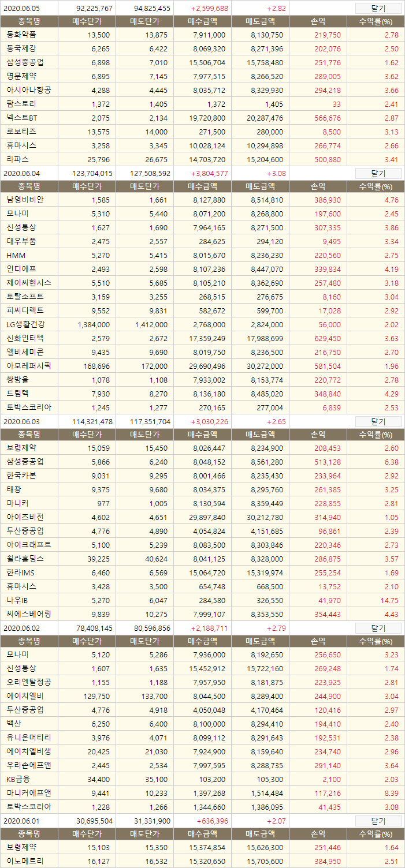Select the 2020.06.02 date label
The width and height of the screenshot is (405, 868).
[21, 628]
